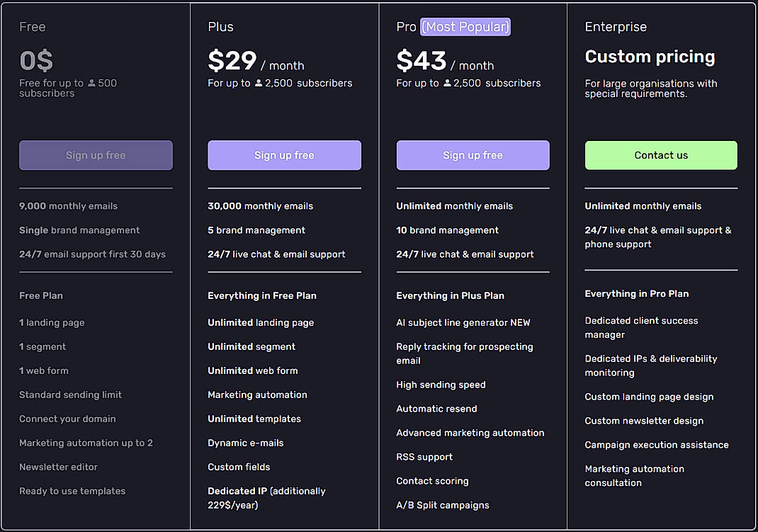Click 'Unlimited landing page' feature
Screen dimensions: 758x532
click(261, 323)
